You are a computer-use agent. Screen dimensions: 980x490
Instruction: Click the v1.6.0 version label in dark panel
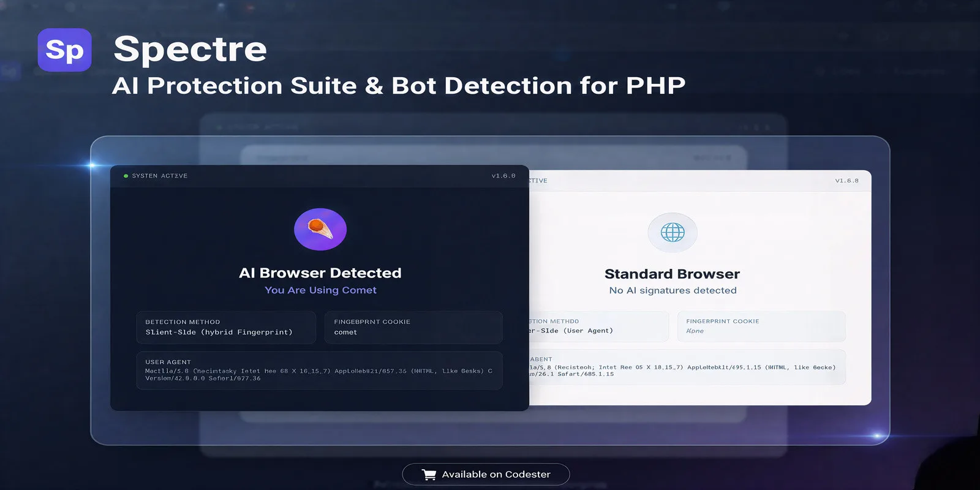(503, 176)
